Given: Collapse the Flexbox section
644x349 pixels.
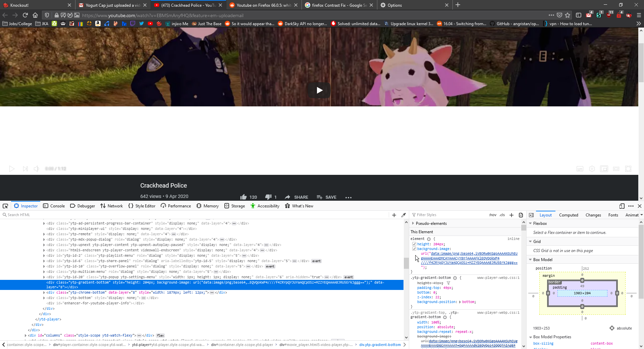Looking at the screenshot, I should 530,223.
